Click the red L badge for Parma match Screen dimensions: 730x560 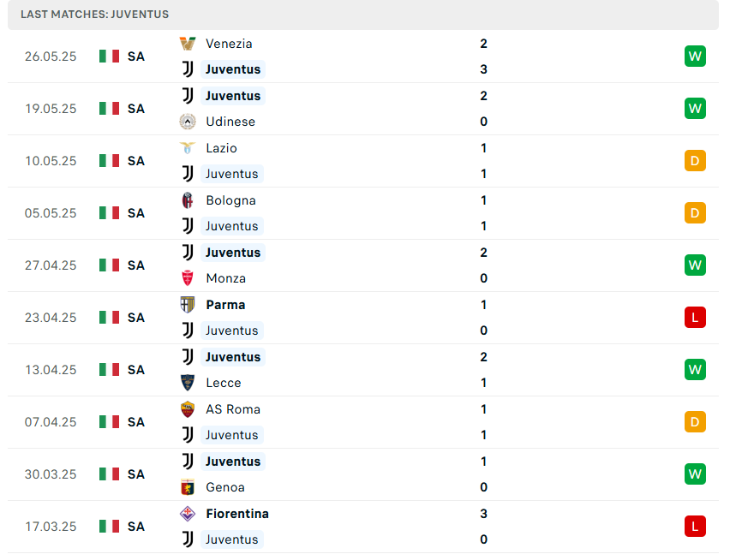click(x=695, y=318)
